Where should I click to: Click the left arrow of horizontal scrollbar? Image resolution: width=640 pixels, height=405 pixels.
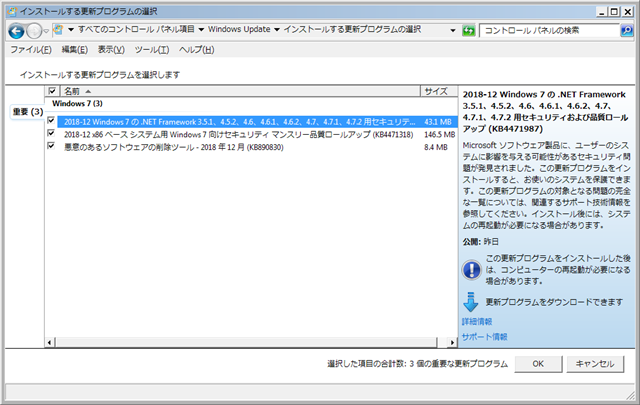tap(49, 343)
